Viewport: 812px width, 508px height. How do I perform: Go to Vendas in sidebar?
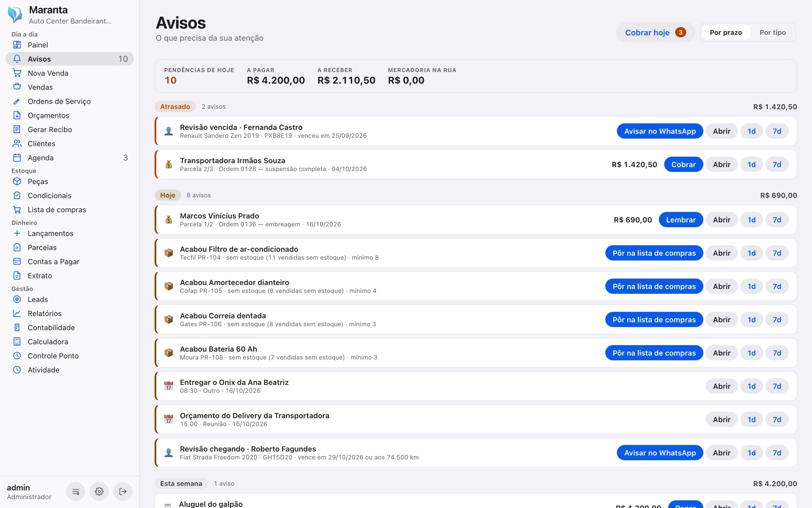click(x=69, y=87)
